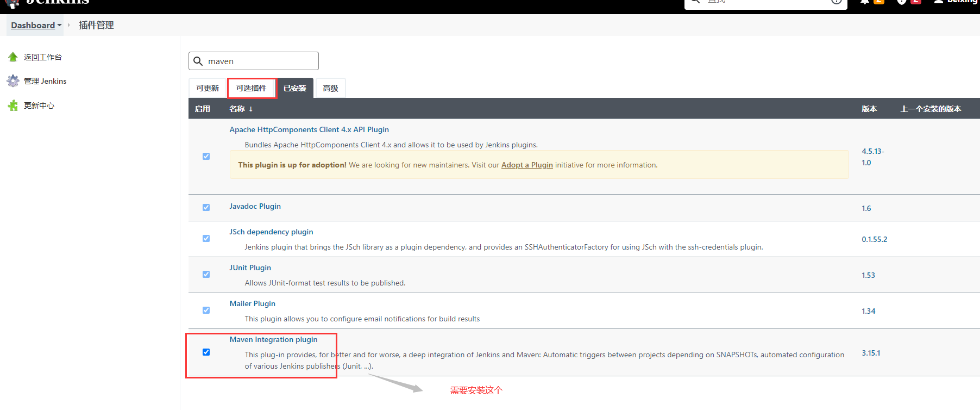Click the green up-arrow icon for 返回工作台
This screenshot has width=980, height=410.
[13, 57]
